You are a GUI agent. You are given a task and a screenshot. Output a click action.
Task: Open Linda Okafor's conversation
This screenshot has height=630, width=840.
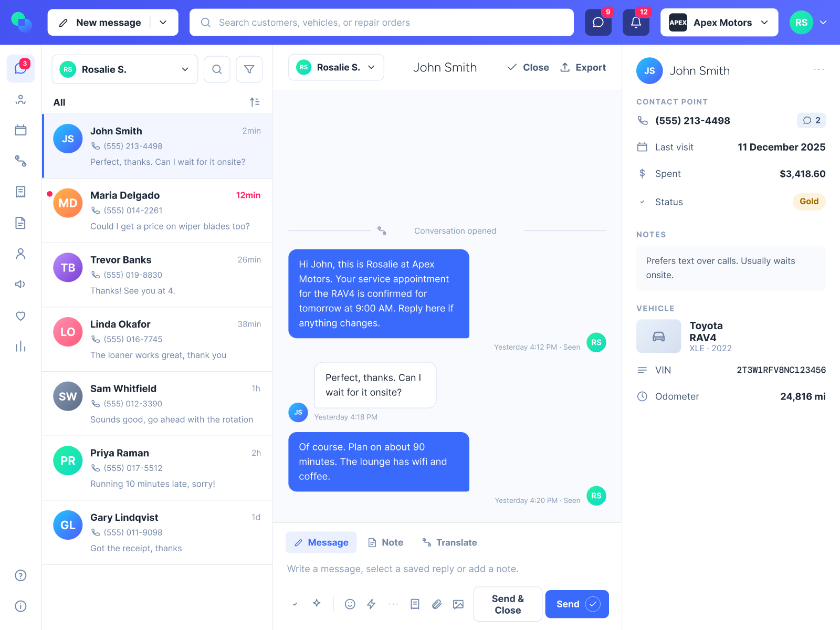157,340
